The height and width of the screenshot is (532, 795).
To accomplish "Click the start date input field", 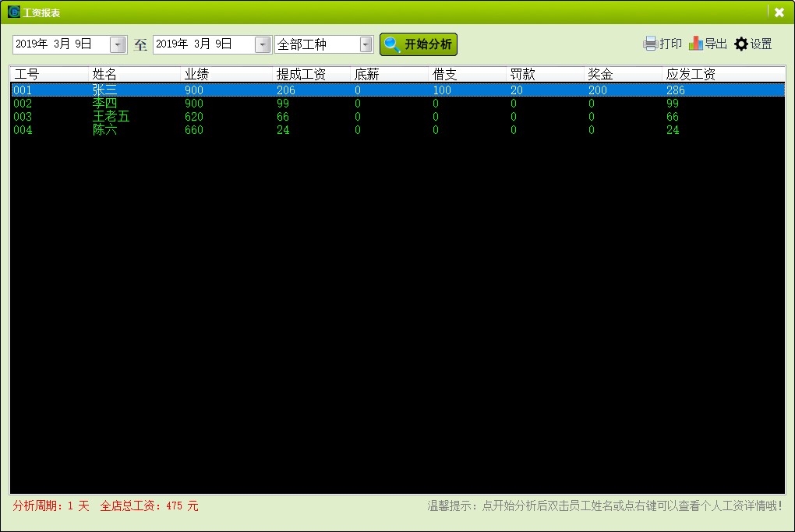I will click(x=61, y=44).
